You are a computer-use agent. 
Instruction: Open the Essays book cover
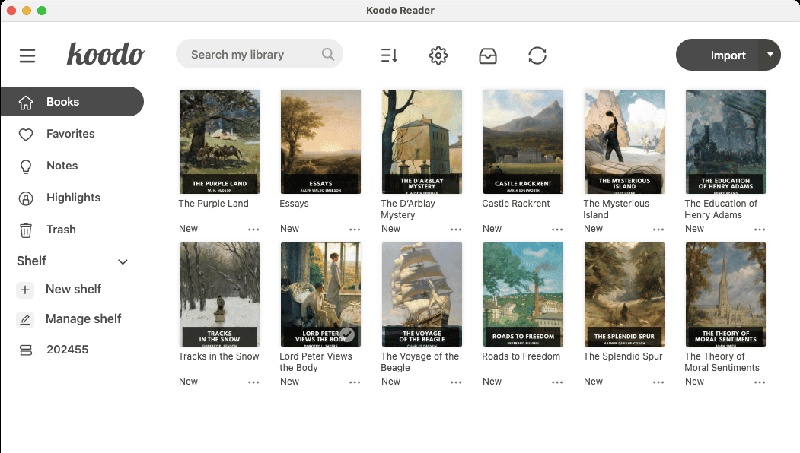(321, 142)
